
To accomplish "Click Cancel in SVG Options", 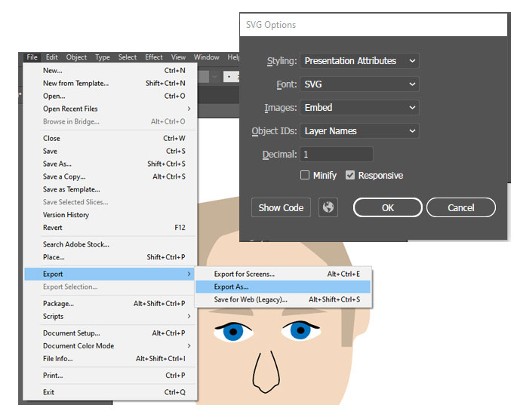I will pos(461,207).
